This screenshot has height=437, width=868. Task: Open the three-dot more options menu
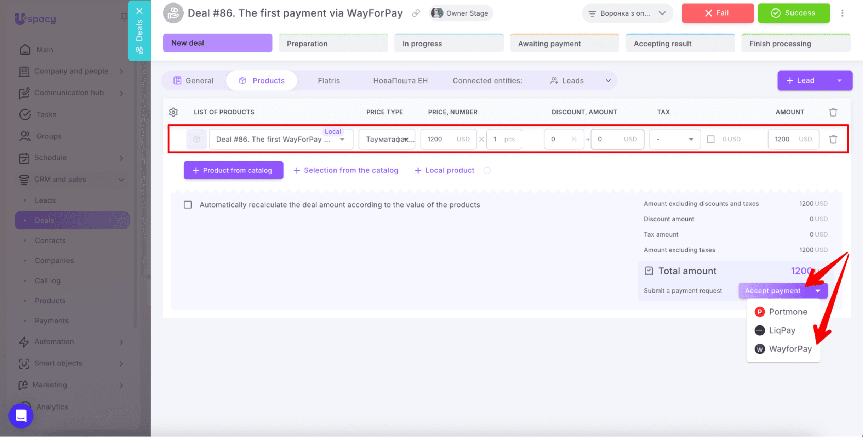[843, 13]
